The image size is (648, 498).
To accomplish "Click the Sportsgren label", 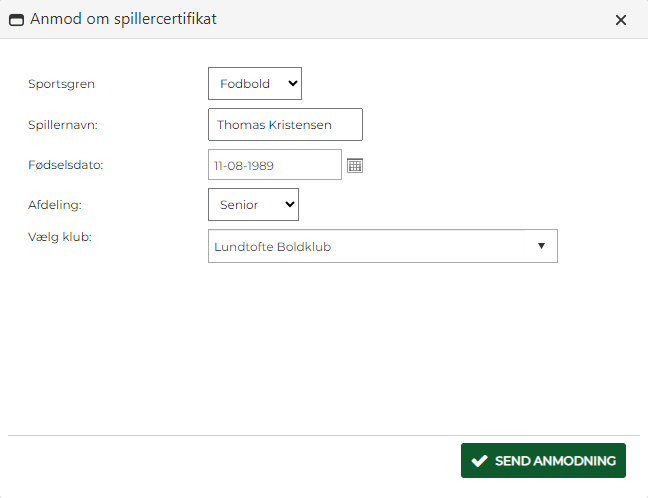I will [x=62, y=84].
